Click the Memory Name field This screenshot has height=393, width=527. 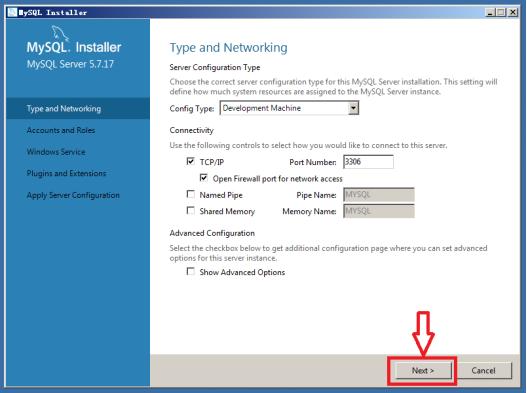[x=379, y=211]
